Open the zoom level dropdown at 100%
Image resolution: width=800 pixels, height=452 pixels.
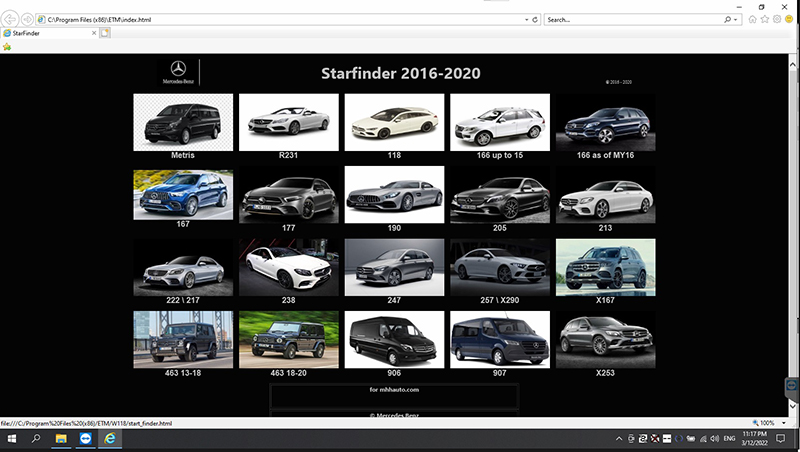tap(784, 423)
